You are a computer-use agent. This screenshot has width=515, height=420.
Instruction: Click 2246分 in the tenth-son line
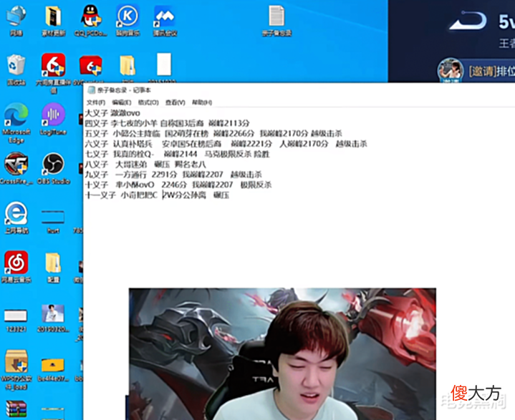tap(174, 185)
